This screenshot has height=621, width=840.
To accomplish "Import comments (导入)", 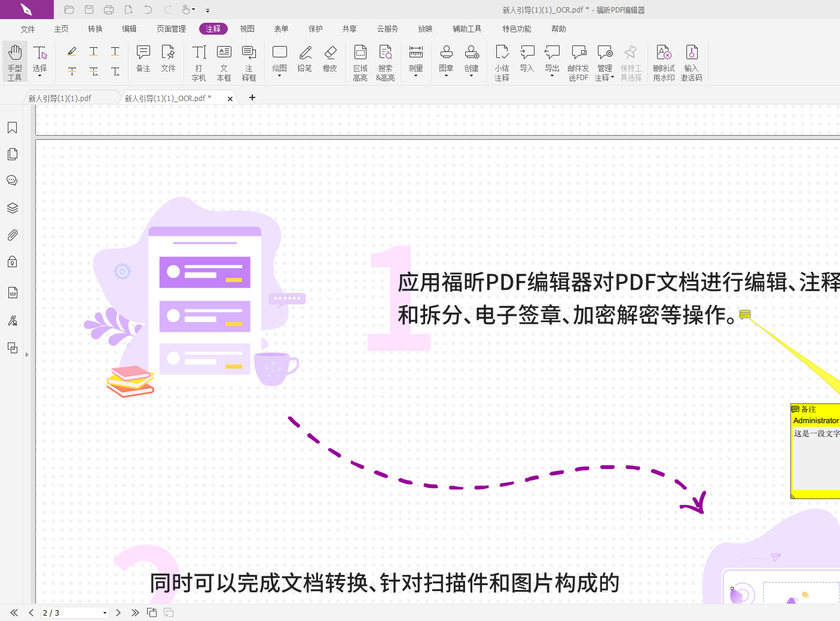I will 527,59.
